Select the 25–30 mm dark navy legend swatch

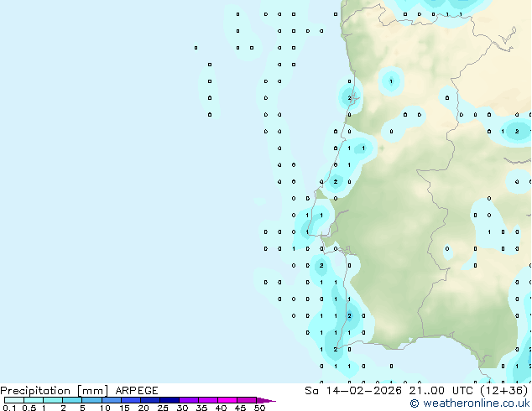(x=169, y=400)
